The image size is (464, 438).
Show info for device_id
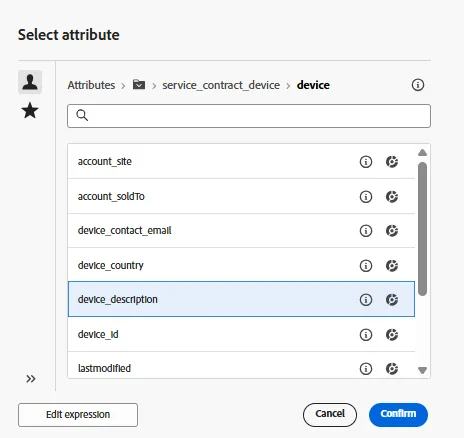pyautogui.click(x=366, y=334)
